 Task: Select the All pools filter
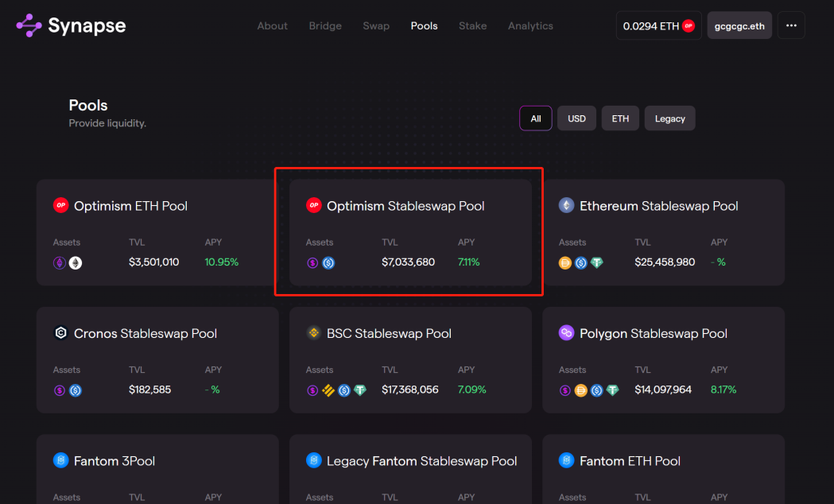(535, 118)
